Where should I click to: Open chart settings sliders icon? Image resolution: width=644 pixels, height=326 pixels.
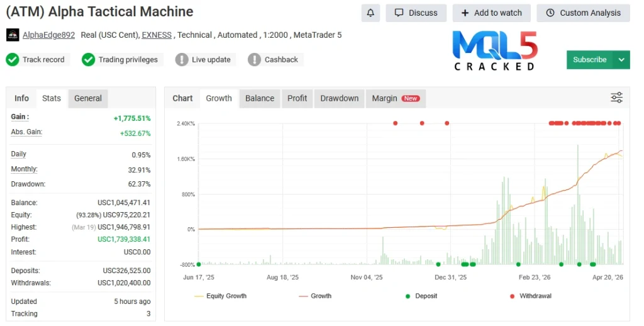coord(616,98)
